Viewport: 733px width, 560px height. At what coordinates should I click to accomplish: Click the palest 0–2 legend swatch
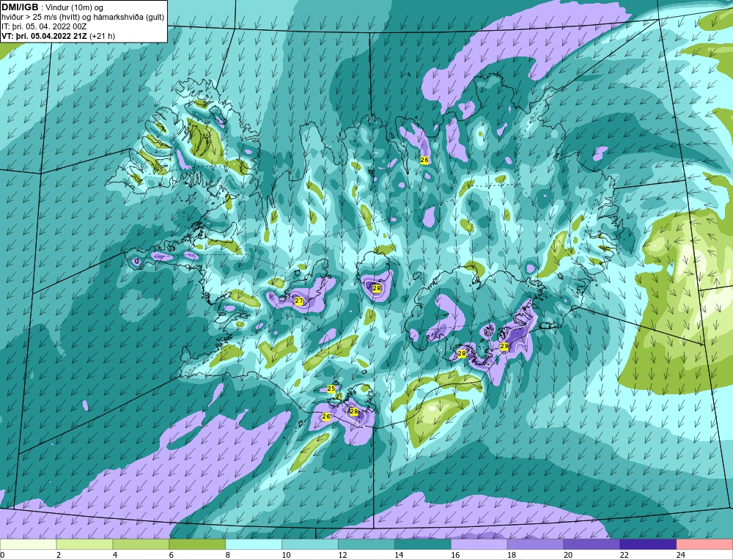28,545
